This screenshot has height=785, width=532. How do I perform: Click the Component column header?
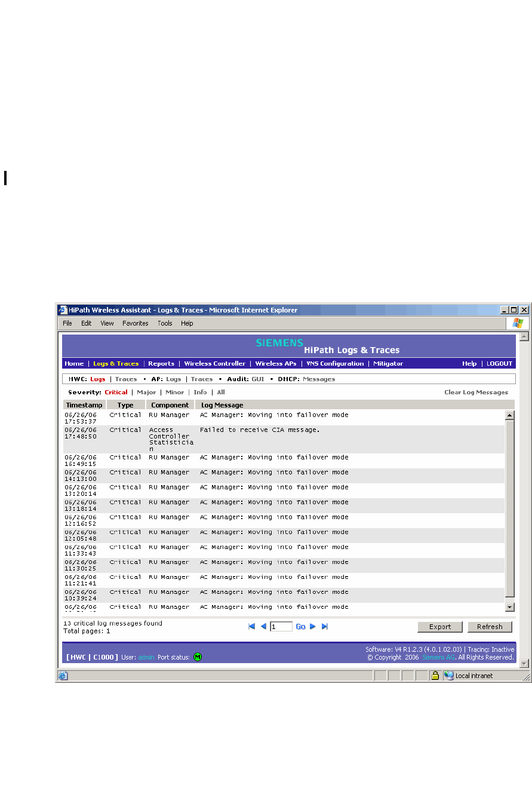(x=170, y=405)
